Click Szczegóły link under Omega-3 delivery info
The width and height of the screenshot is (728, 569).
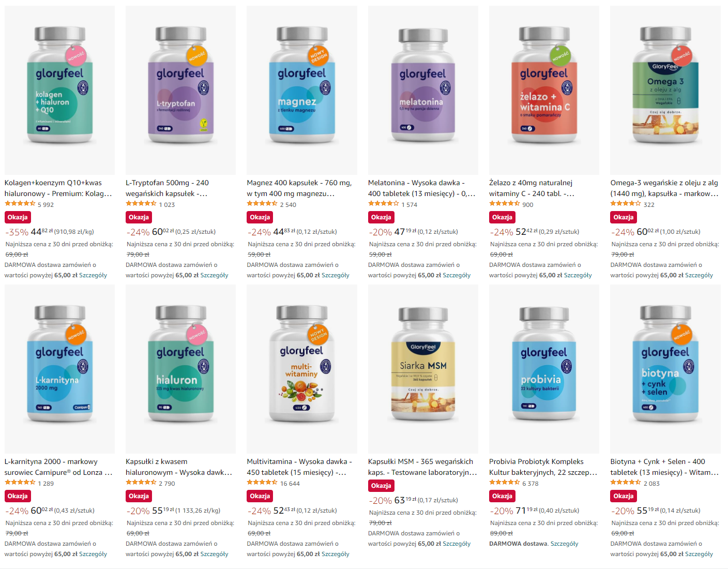(699, 275)
